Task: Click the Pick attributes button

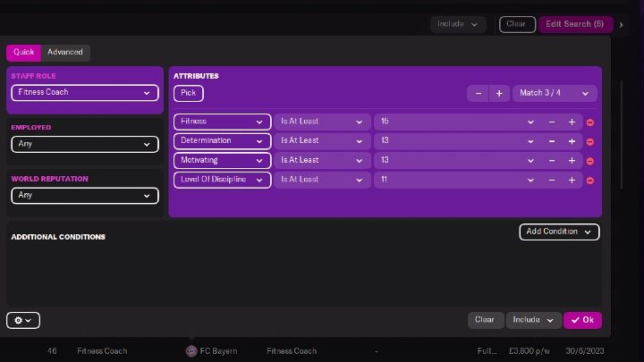Action: click(189, 93)
